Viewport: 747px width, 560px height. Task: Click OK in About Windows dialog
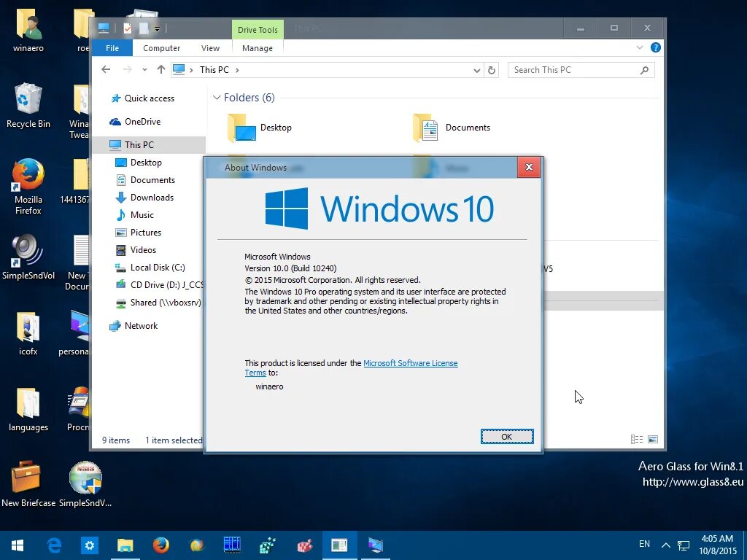507,436
